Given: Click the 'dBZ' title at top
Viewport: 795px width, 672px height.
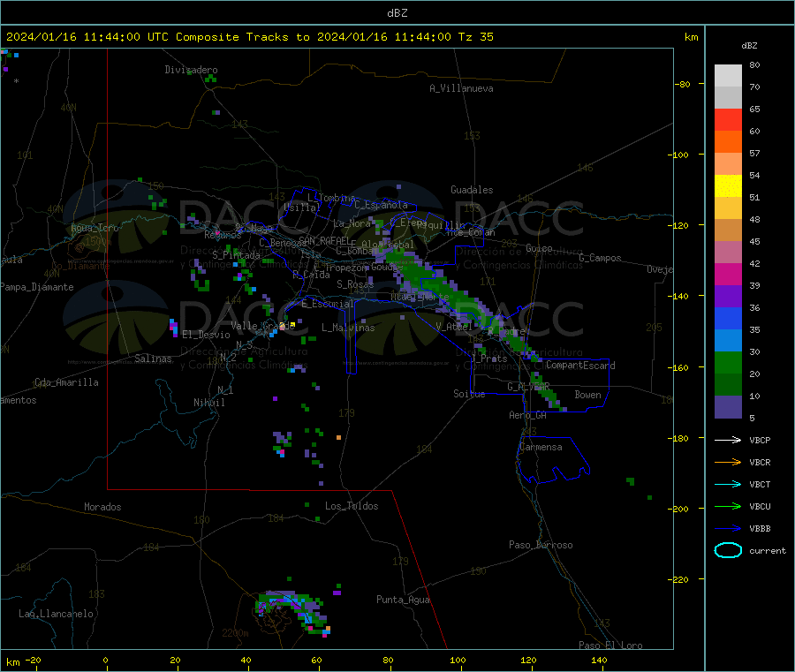Looking at the screenshot, I should pyautogui.click(x=397, y=13).
